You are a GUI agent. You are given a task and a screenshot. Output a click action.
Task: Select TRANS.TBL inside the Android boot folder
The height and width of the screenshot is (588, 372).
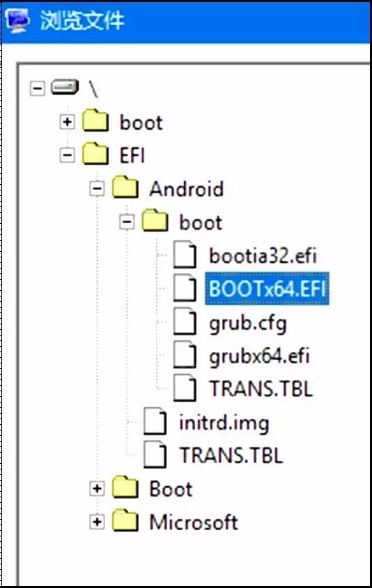[x=261, y=388]
